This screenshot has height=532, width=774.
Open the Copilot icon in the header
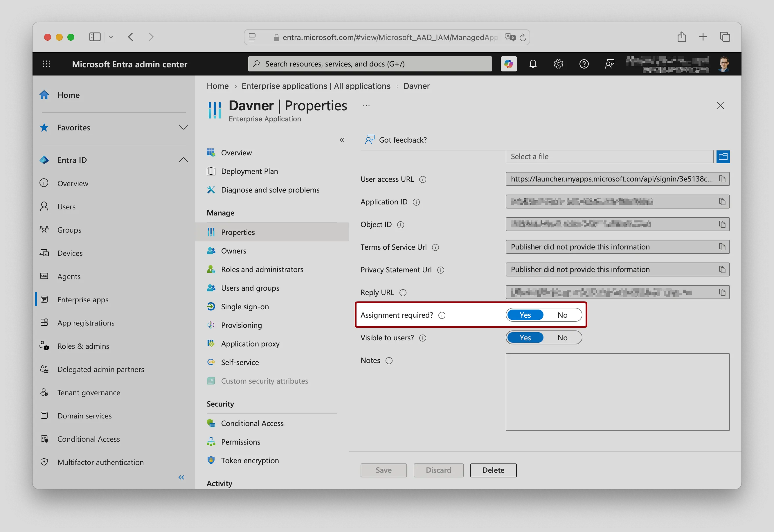pyautogui.click(x=508, y=64)
